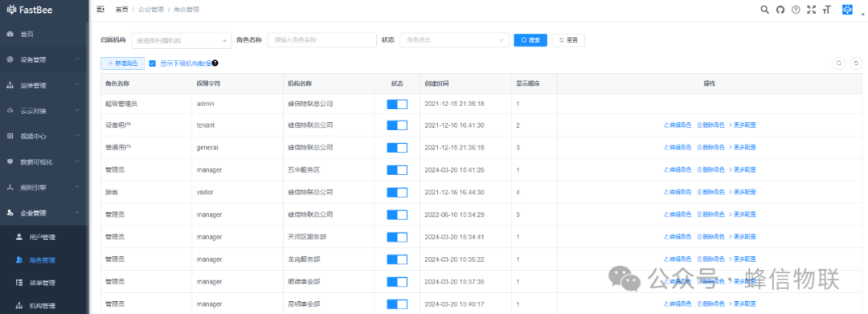The image size is (868, 314).
Task: Open 更多配置 for 游客 row
Action: pyautogui.click(x=742, y=192)
